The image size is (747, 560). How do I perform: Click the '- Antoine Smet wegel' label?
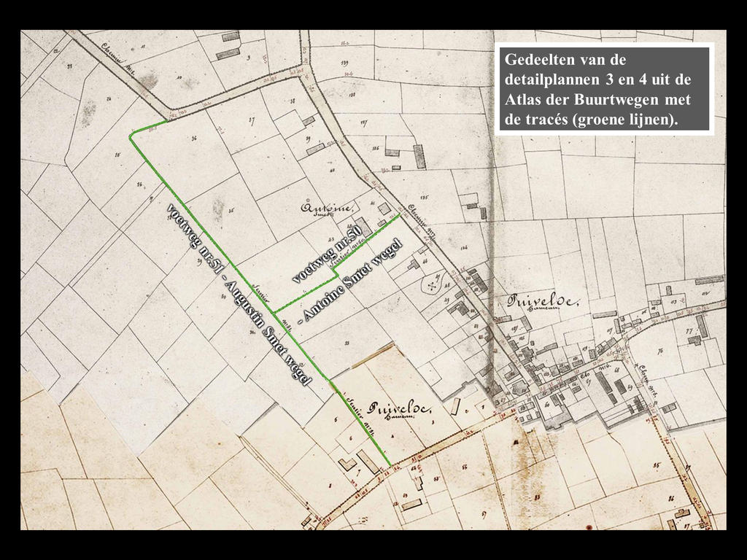tap(350, 283)
